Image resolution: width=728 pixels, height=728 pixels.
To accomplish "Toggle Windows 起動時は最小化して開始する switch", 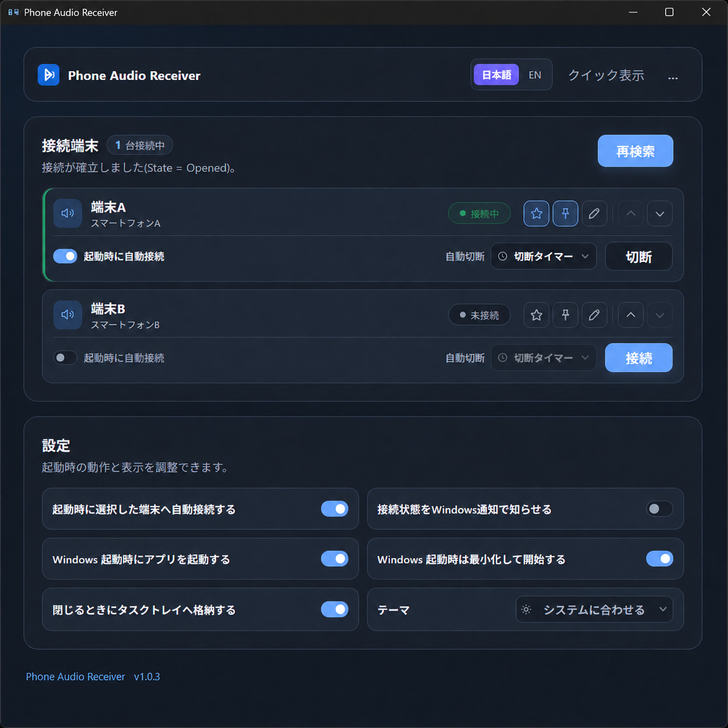I will pos(660,559).
